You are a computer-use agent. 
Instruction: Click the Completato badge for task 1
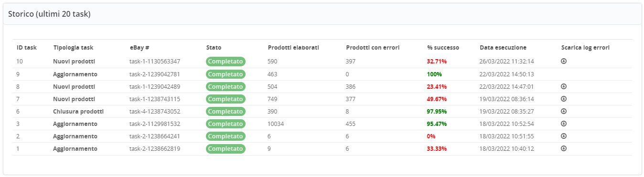point(225,148)
